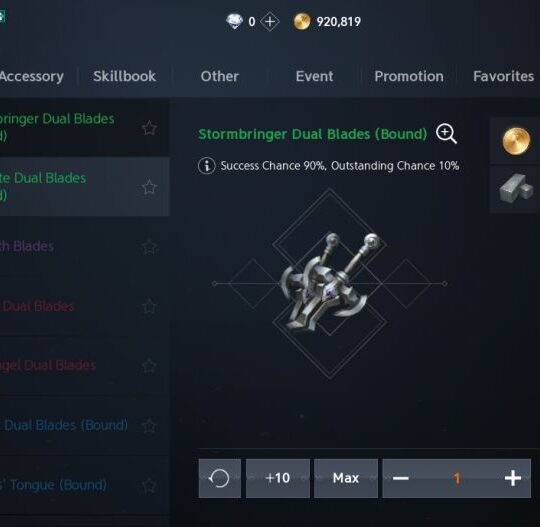
Task: Toggle the favorite star on the highlighted Dual Blades row
Action: coord(149,187)
